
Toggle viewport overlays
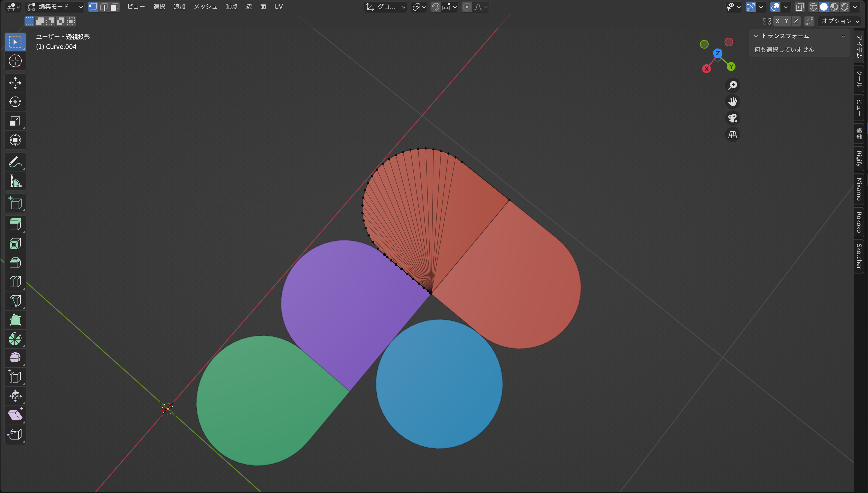coord(775,7)
